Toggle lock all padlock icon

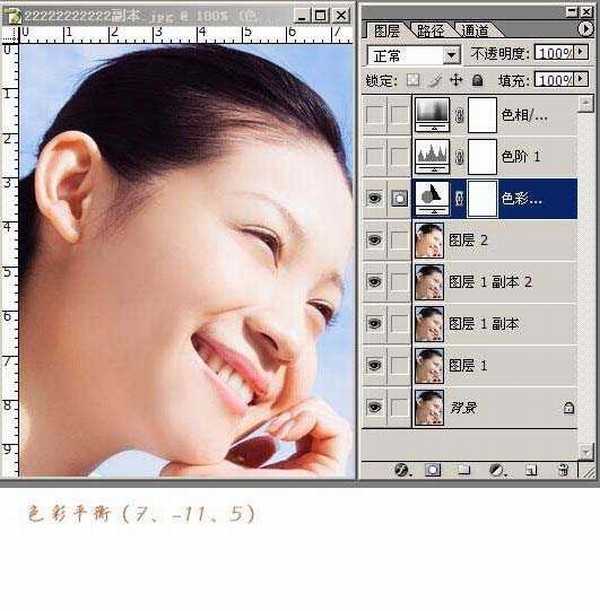(477, 80)
